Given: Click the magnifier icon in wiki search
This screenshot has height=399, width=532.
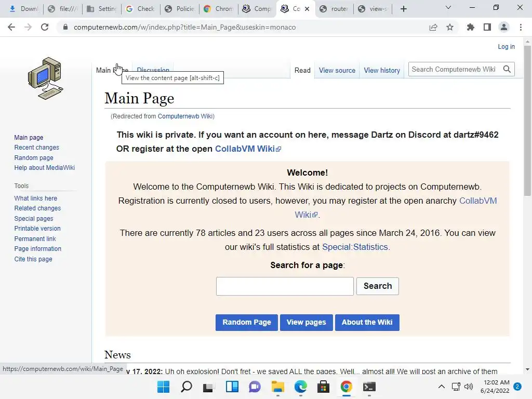Looking at the screenshot, I should pos(507,69).
